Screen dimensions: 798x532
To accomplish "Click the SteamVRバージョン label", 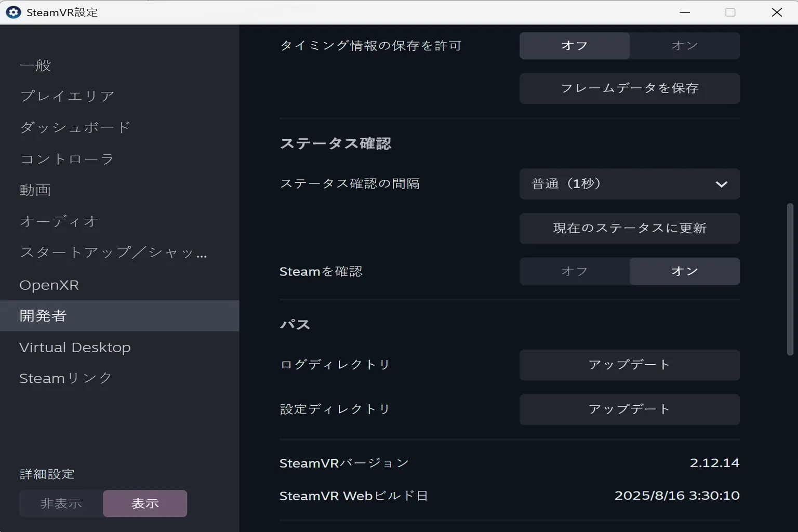I will coord(344,463).
